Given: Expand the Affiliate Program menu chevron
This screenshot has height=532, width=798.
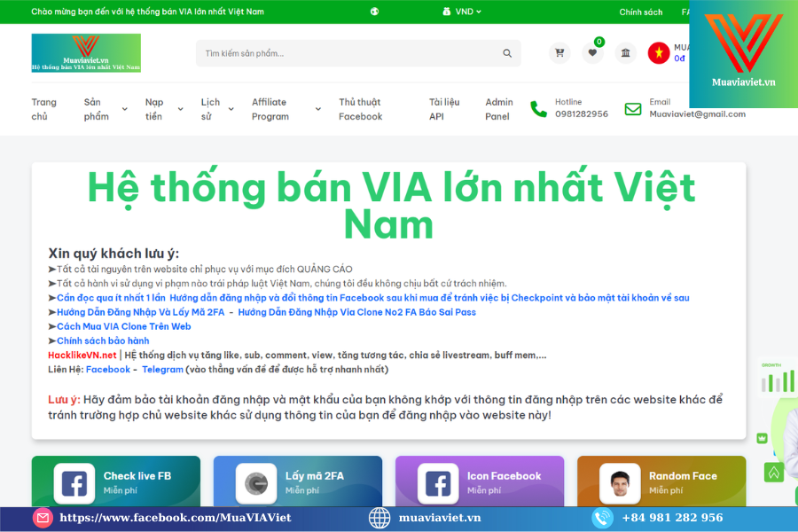Looking at the screenshot, I should point(318,109).
